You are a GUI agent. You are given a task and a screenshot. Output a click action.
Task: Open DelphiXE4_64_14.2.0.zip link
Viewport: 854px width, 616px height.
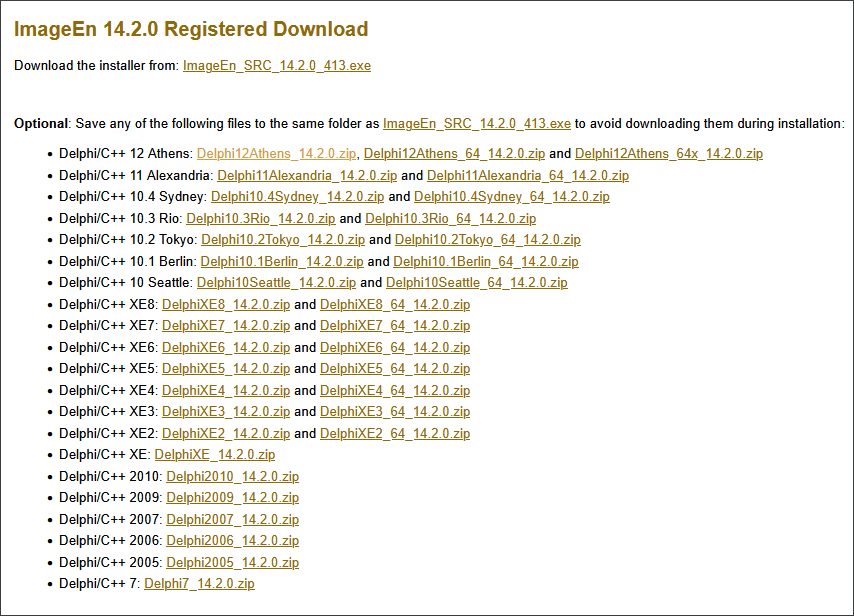click(395, 391)
